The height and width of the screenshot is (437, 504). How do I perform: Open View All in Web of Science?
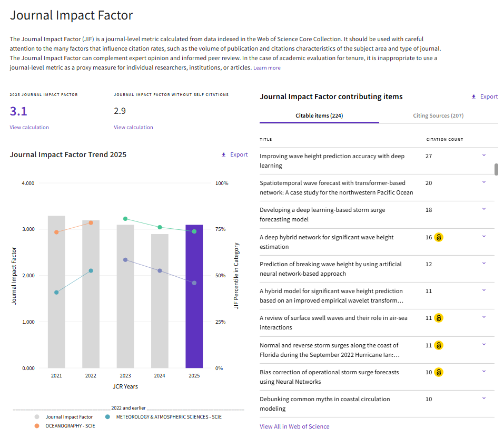(294, 426)
